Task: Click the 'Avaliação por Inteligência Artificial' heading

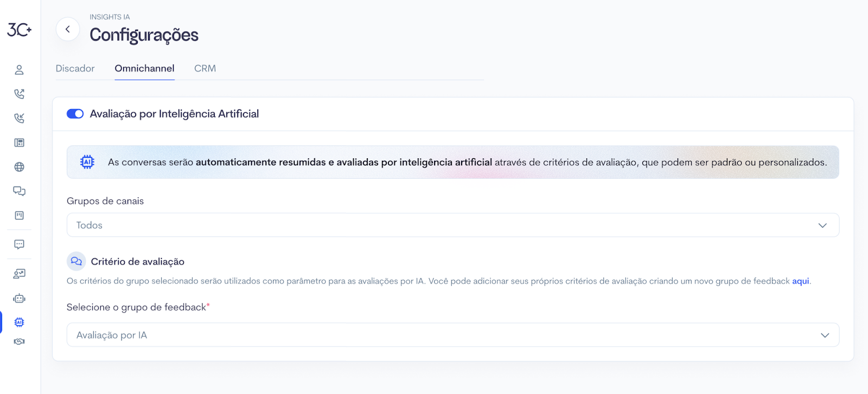Action: (x=174, y=114)
